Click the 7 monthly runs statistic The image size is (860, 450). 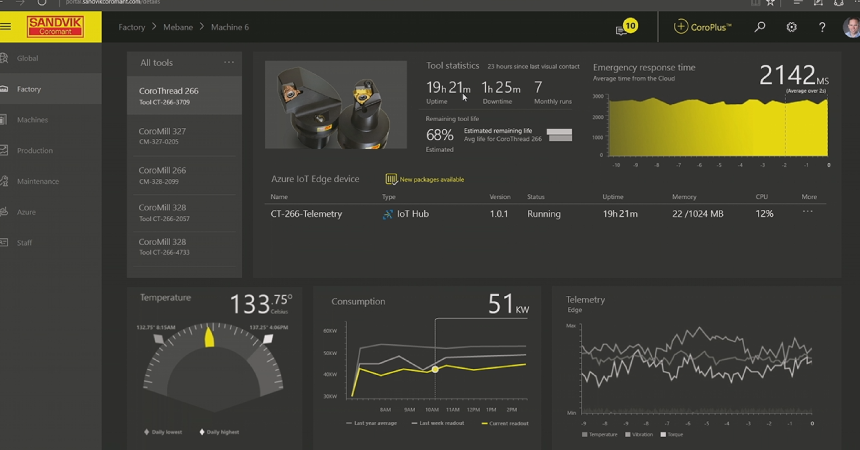[538, 87]
